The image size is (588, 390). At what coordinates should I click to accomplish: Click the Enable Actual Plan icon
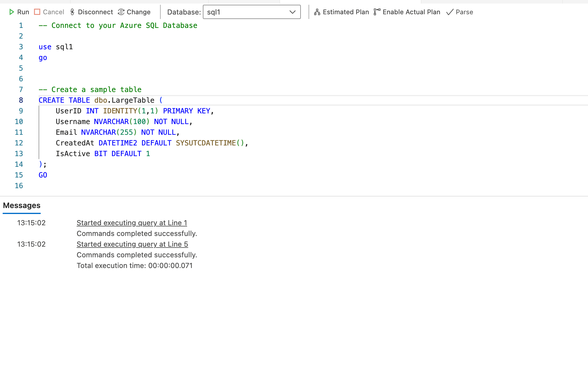[377, 12]
